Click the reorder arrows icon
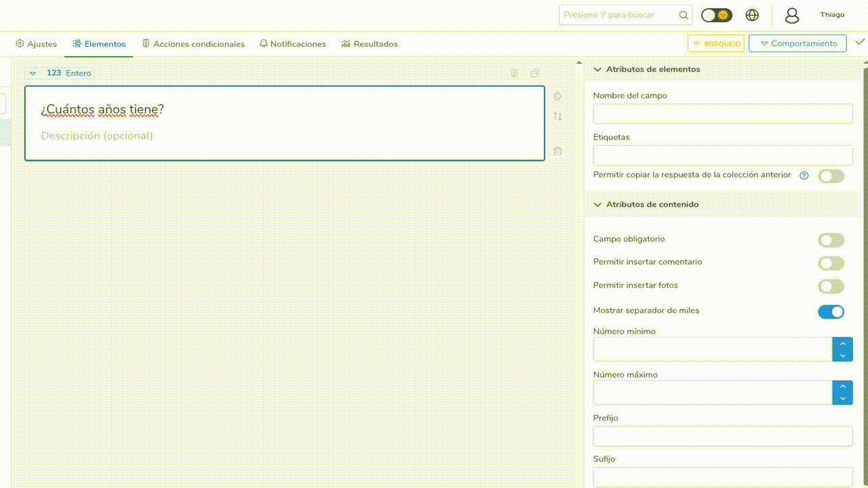This screenshot has width=868, height=488. click(x=557, y=116)
